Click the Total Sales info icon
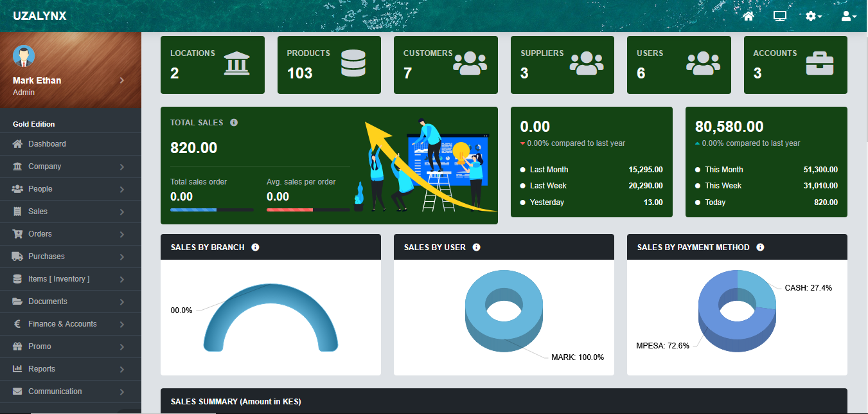868x414 pixels. pos(234,122)
